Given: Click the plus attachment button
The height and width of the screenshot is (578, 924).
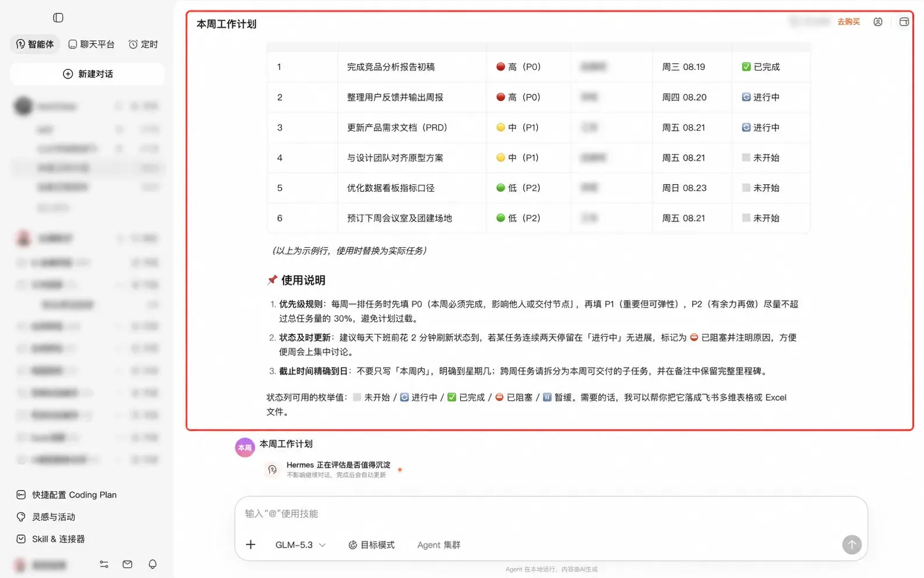Looking at the screenshot, I should pos(251,544).
